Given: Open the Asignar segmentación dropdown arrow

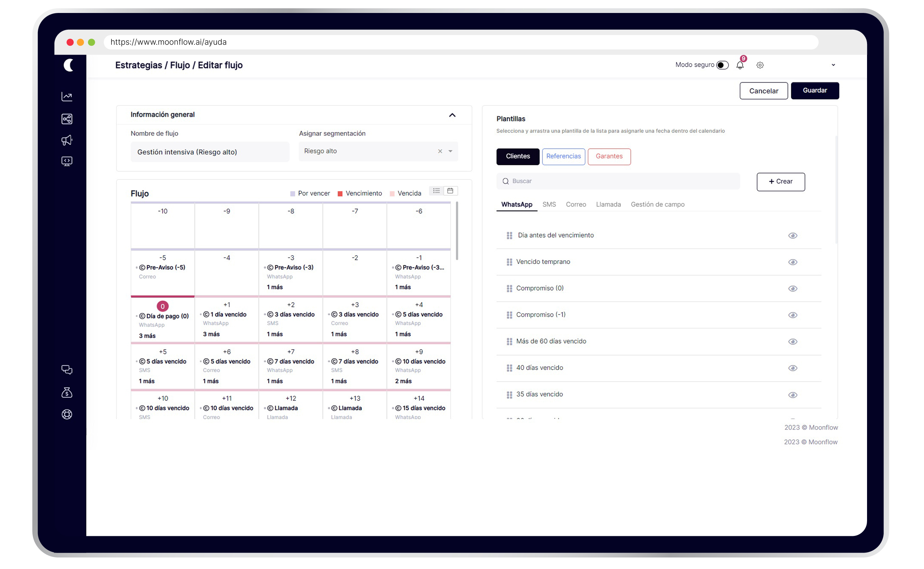Looking at the screenshot, I should 450,151.
